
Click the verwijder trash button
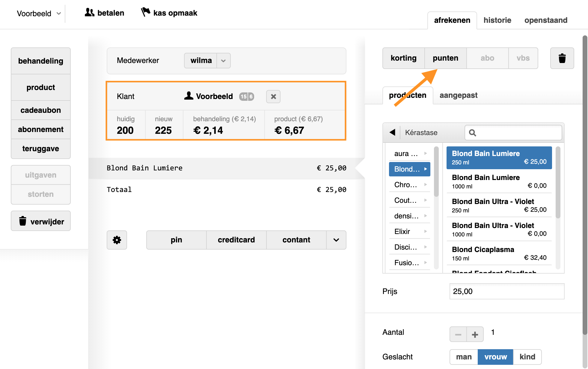tap(41, 221)
